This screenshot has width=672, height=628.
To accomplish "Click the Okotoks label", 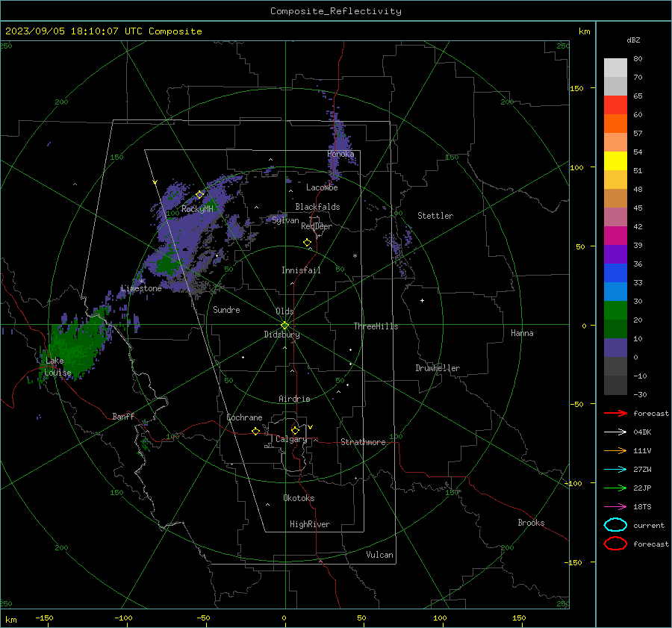I will 299,498.
